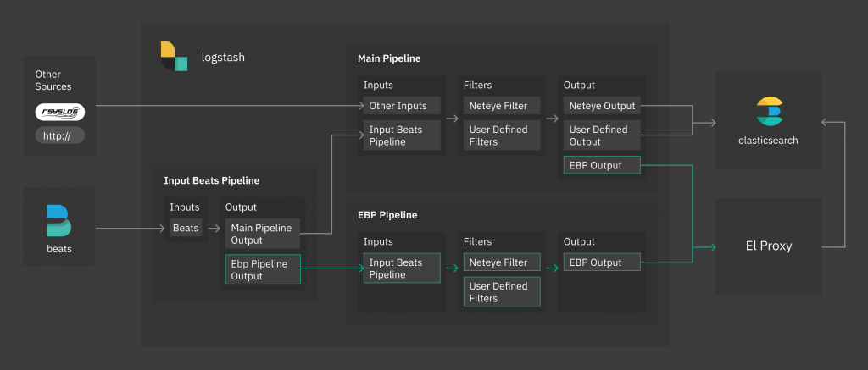Select the Neteye Output box
Viewport: 868px width, 370px height.
point(602,106)
